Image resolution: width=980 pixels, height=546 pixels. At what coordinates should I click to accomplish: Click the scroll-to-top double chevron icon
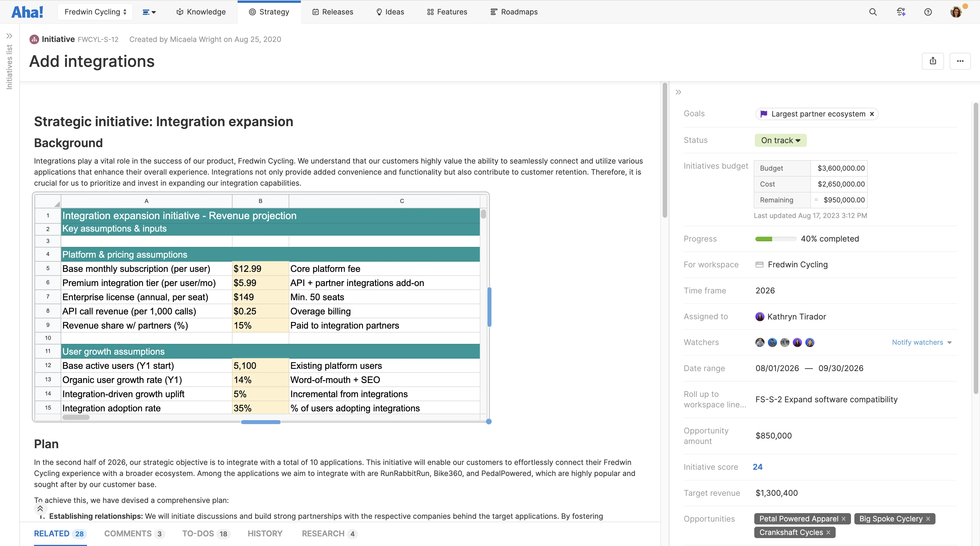pyautogui.click(x=40, y=508)
